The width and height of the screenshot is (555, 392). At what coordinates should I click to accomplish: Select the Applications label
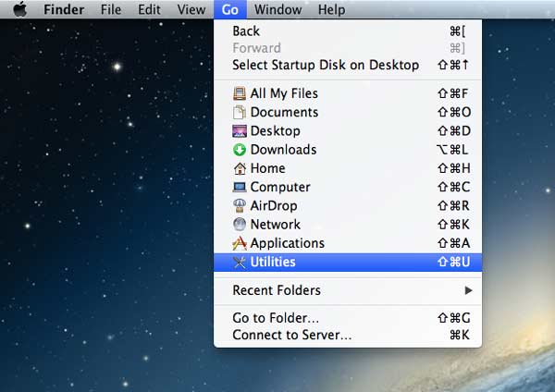(287, 243)
